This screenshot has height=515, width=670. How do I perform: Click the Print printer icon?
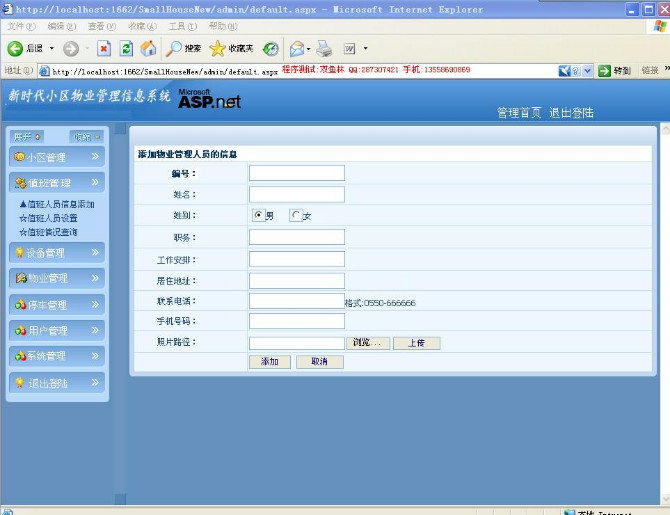(324, 49)
